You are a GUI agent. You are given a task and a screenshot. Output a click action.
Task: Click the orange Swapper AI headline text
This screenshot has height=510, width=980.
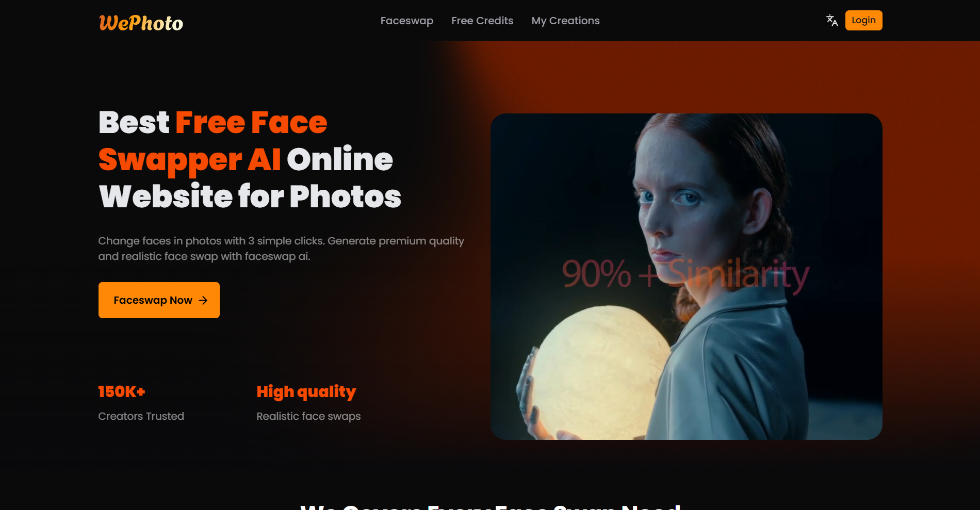click(189, 160)
